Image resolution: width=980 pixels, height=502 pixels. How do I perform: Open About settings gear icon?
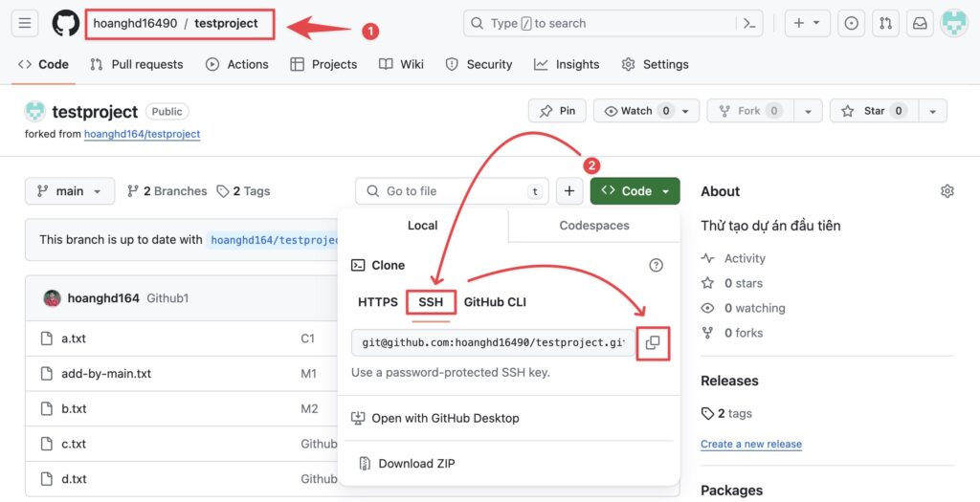947,191
